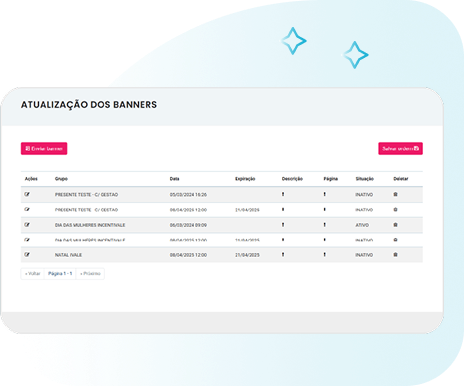Show page info of ATIVO row
Screen dimensions: 464x386
[x=324, y=225]
